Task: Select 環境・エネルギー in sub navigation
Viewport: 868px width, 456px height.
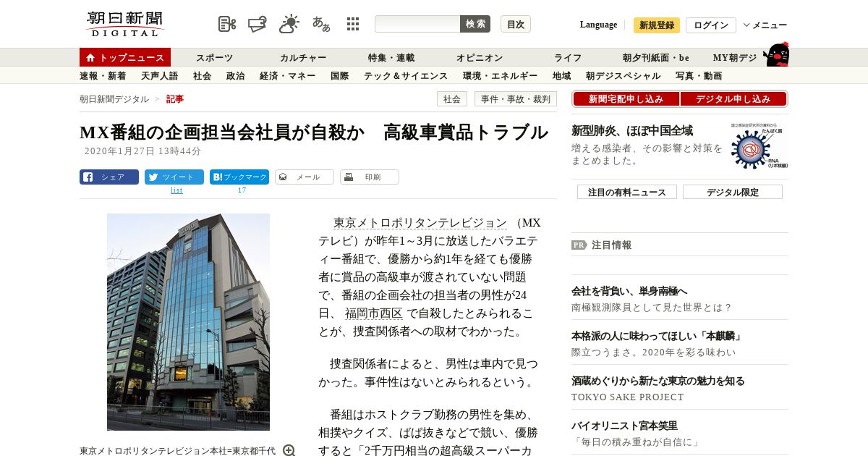Action: pos(500,75)
